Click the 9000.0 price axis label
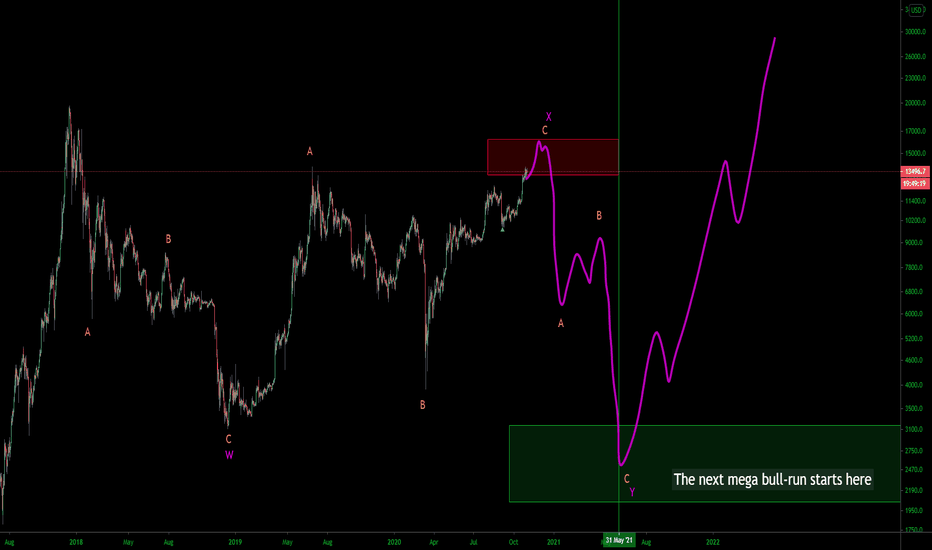Viewport: 932px width, 550px height. [x=915, y=243]
